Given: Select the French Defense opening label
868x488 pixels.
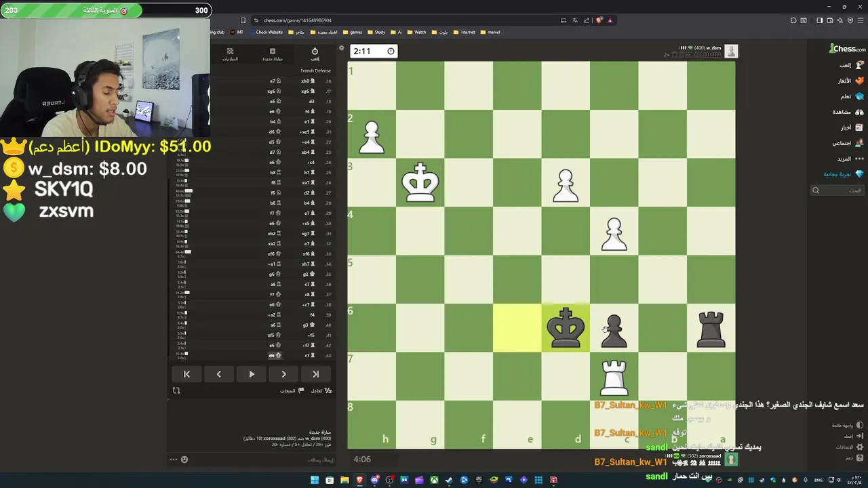Looking at the screenshot, I should coord(316,70).
